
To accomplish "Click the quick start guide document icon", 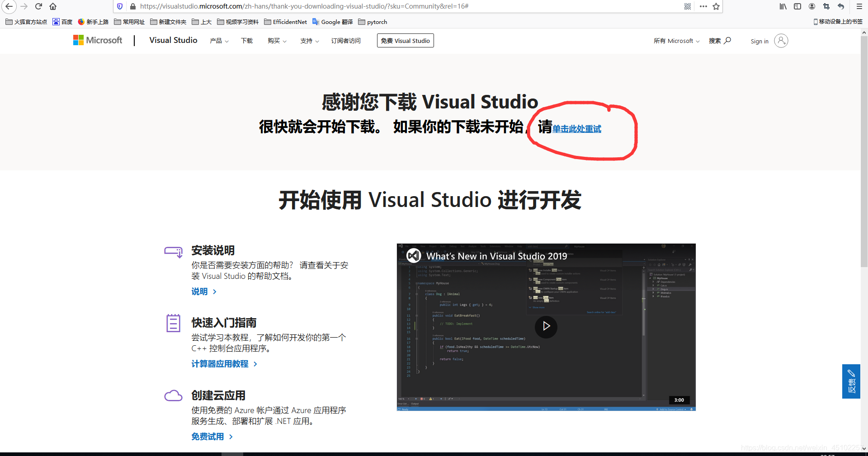I will [173, 323].
